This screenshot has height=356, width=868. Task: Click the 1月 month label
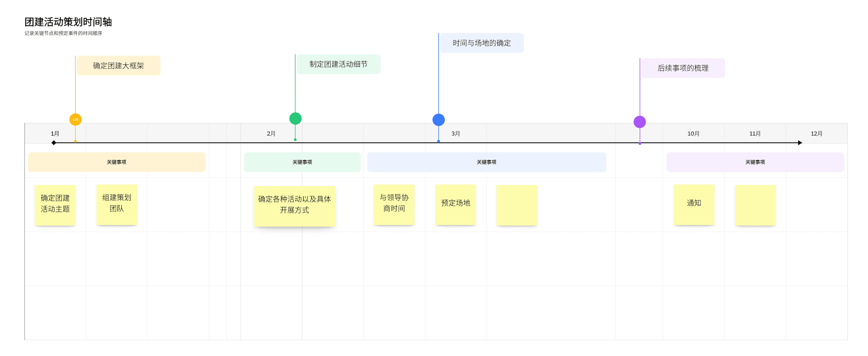coord(55,134)
